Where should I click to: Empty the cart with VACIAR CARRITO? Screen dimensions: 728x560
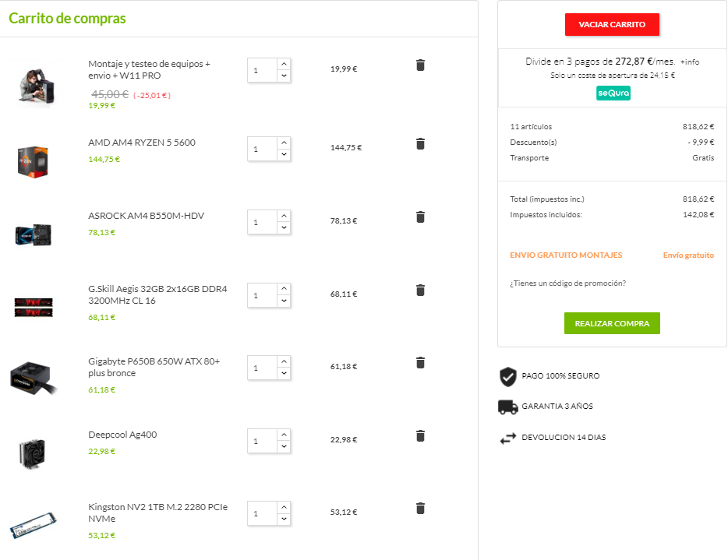612,25
